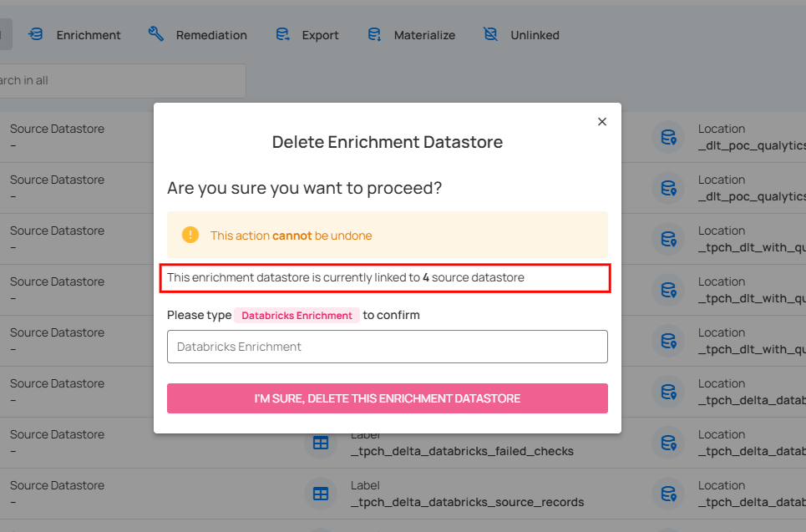806x532 pixels.
Task: Click the Export database icon
Action: click(282, 34)
